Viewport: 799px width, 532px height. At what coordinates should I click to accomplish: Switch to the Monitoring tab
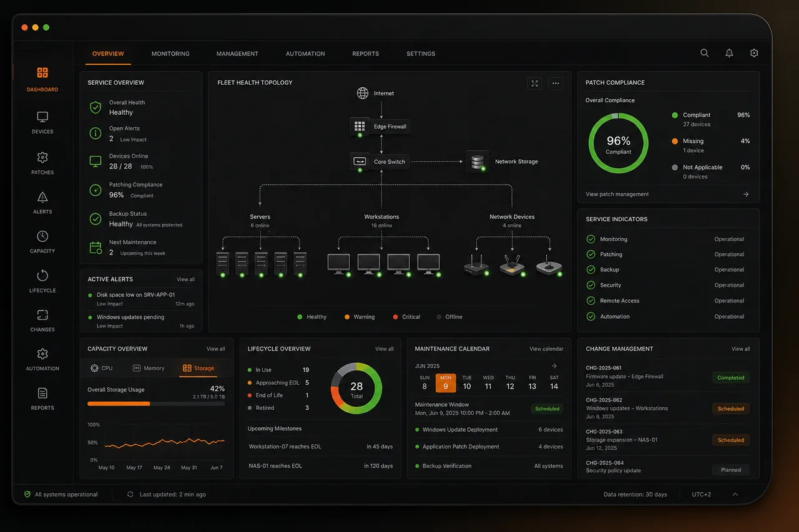click(170, 54)
